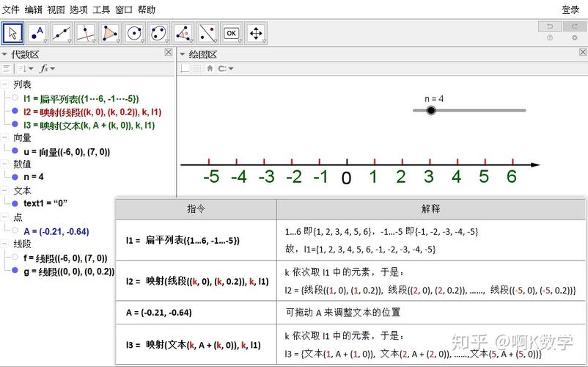Open the settings gear icon
This screenshot has height=367, width=588.
[575, 37]
